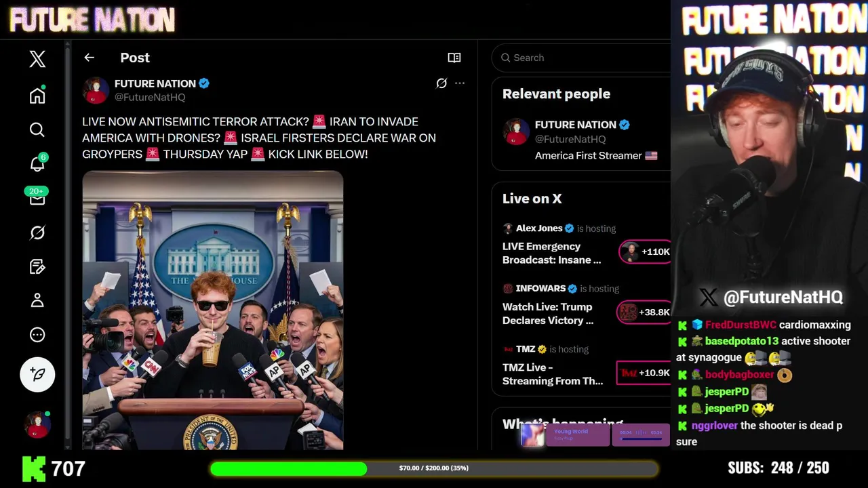Click username bodybagboxer in chat

click(x=739, y=374)
